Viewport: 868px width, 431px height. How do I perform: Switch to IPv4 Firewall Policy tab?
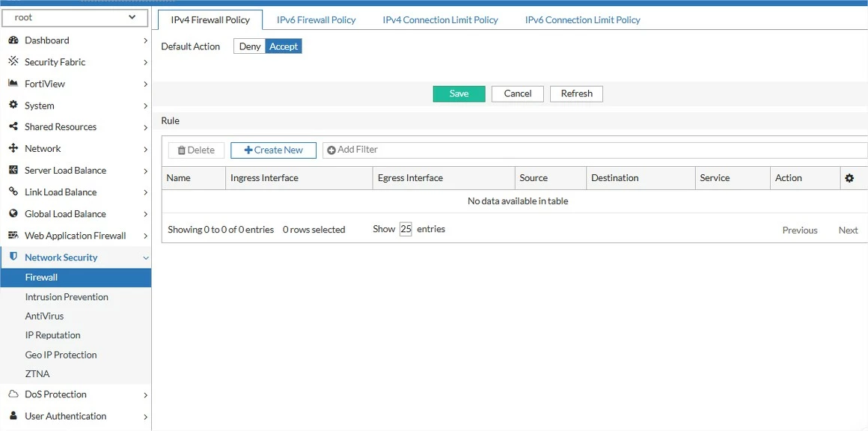tap(210, 20)
